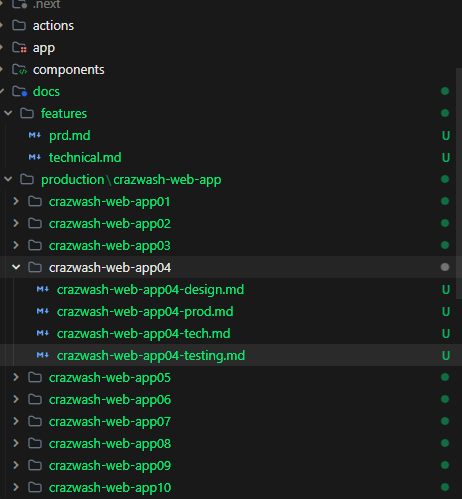462x499 pixels.
Task: Click the features folder icon
Action: click(x=27, y=113)
